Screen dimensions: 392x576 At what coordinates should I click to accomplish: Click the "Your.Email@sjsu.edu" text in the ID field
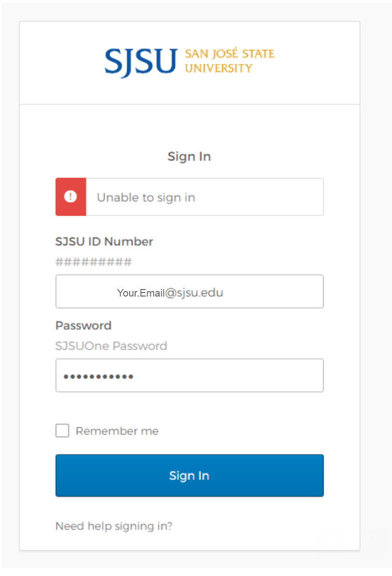click(x=170, y=293)
